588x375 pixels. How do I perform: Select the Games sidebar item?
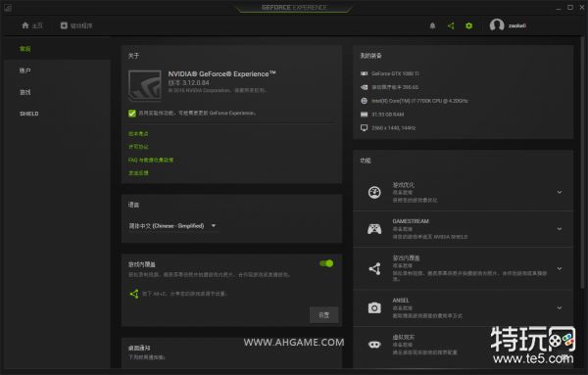[25, 92]
